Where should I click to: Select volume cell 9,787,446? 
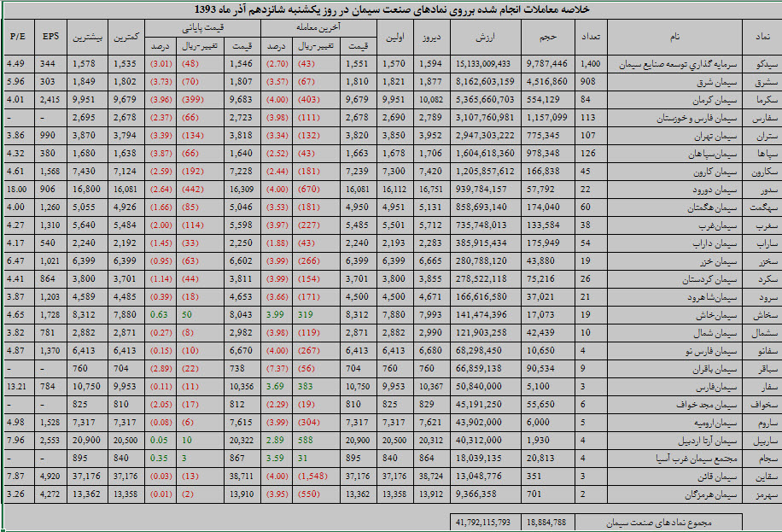pyautogui.click(x=546, y=64)
